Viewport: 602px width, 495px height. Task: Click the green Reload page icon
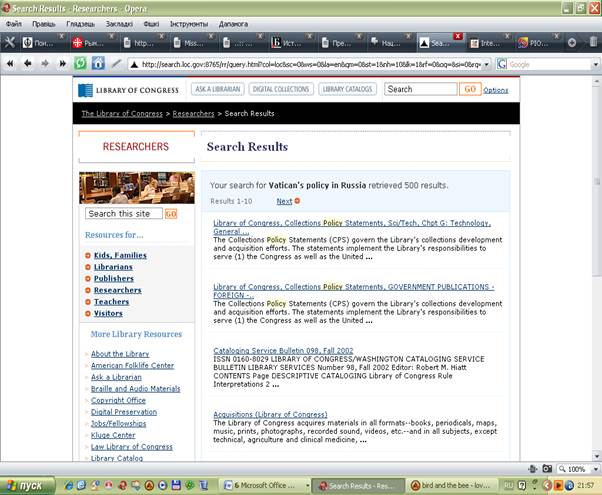(x=80, y=63)
